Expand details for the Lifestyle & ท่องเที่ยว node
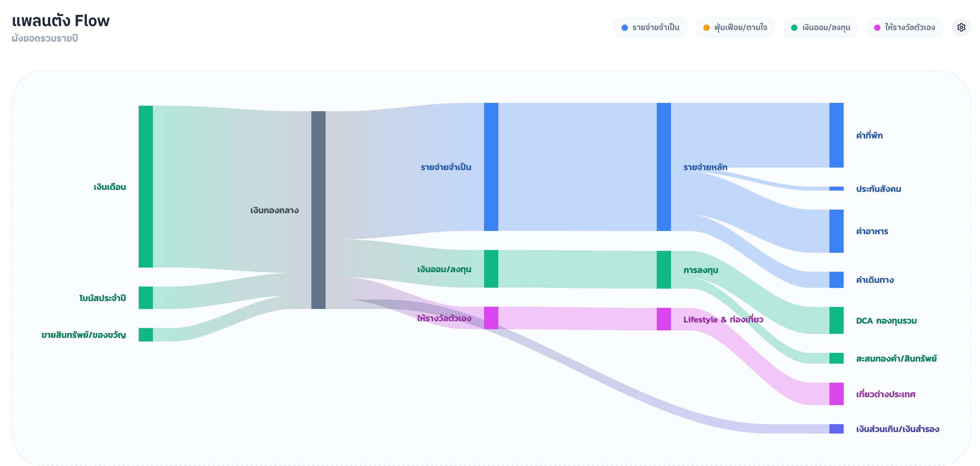The image size is (980, 466). pos(663,319)
